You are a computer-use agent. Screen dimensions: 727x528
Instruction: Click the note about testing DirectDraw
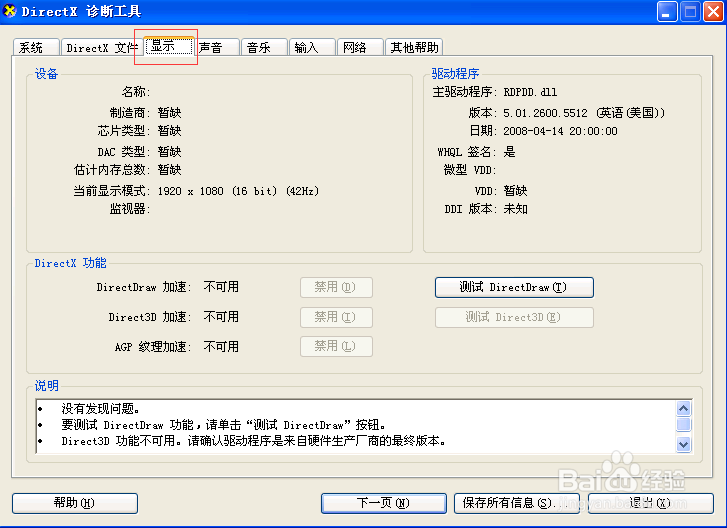click(x=223, y=425)
